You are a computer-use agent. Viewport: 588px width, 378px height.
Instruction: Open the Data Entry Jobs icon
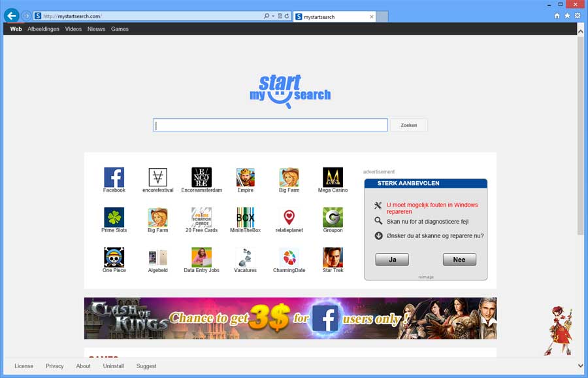click(201, 257)
